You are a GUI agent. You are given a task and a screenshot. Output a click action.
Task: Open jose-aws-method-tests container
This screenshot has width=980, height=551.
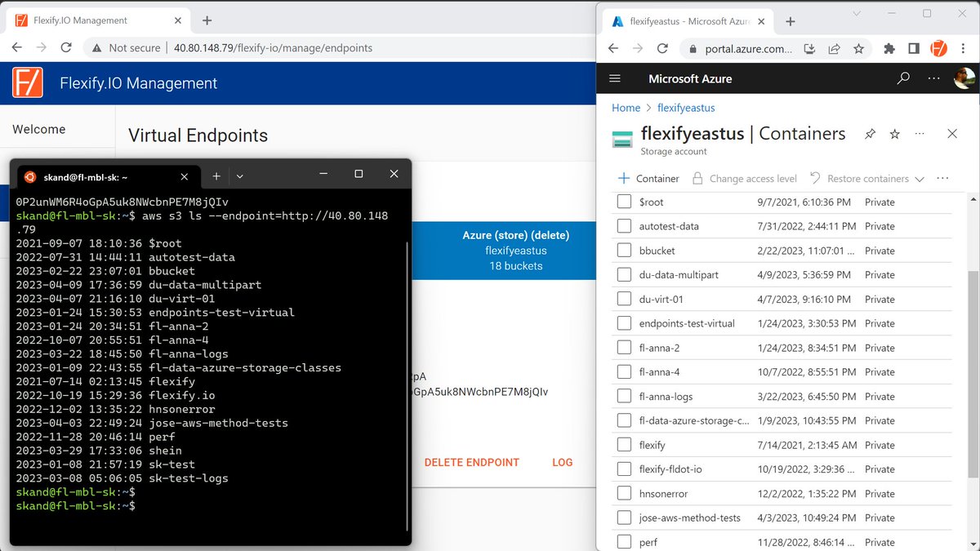[690, 518]
